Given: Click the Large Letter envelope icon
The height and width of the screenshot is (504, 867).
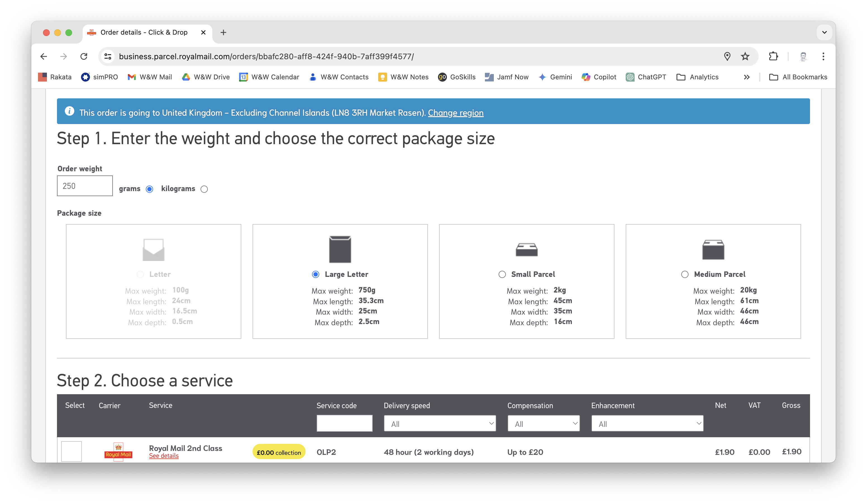Looking at the screenshot, I should pyautogui.click(x=340, y=249).
